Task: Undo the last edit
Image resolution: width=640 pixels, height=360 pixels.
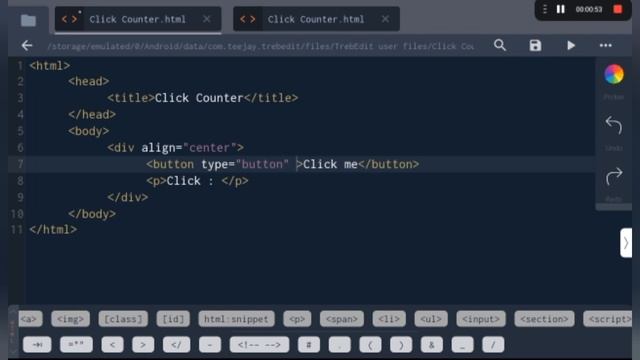Action: (x=614, y=125)
